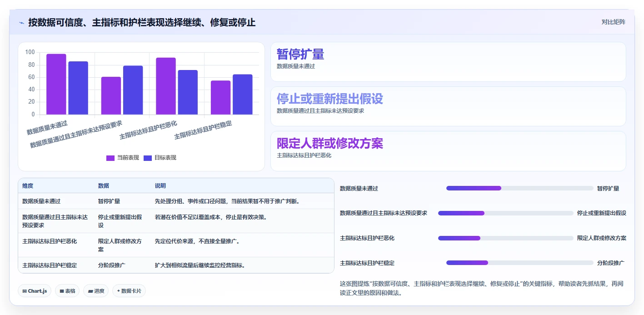Viewport: 644px width, 315px height.
Task: Click the purple bar for 主指标达标且护栏稳定
Action: [220, 97]
